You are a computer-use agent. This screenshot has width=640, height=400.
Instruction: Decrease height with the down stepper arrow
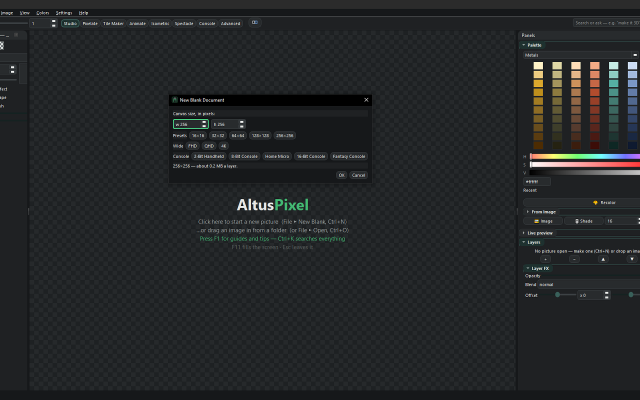(242, 126)
